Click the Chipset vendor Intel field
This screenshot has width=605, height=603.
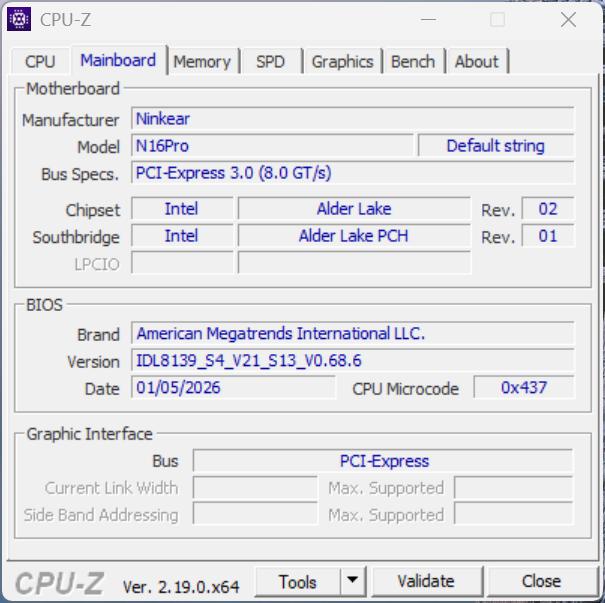point(182,209)
